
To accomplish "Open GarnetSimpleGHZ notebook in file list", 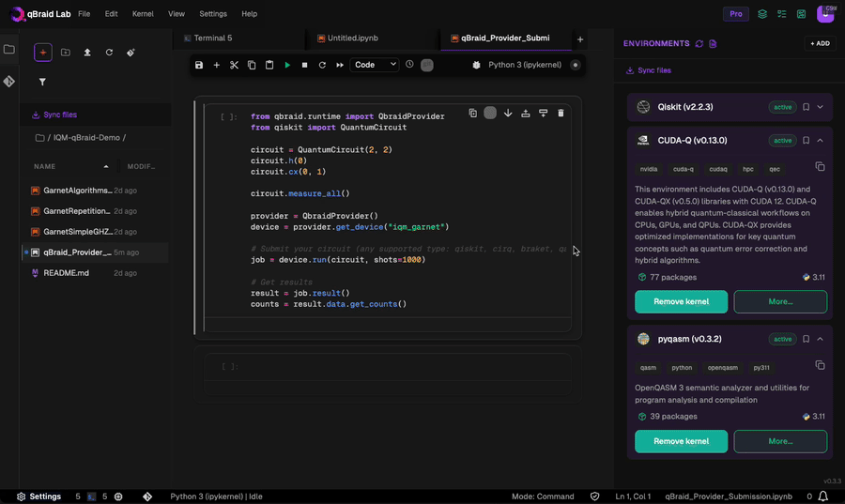I will pyautogui.click(x=96, y=232).
